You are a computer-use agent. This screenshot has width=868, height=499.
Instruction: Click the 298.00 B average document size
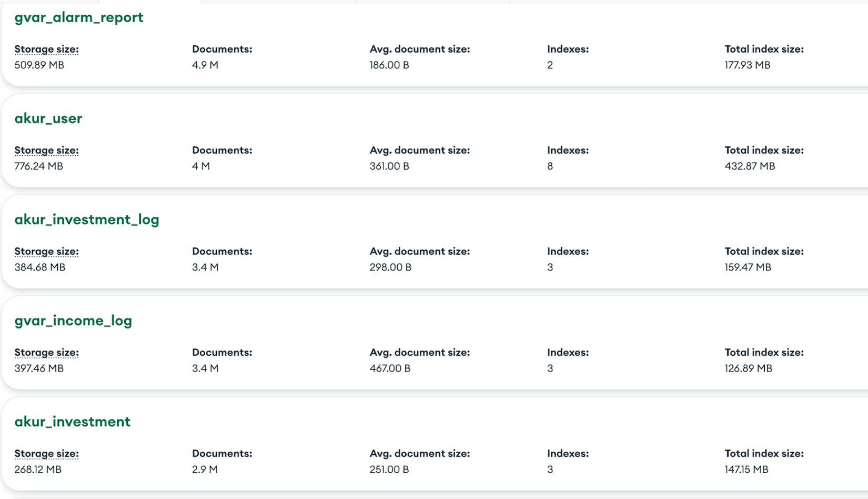(390, 267)
